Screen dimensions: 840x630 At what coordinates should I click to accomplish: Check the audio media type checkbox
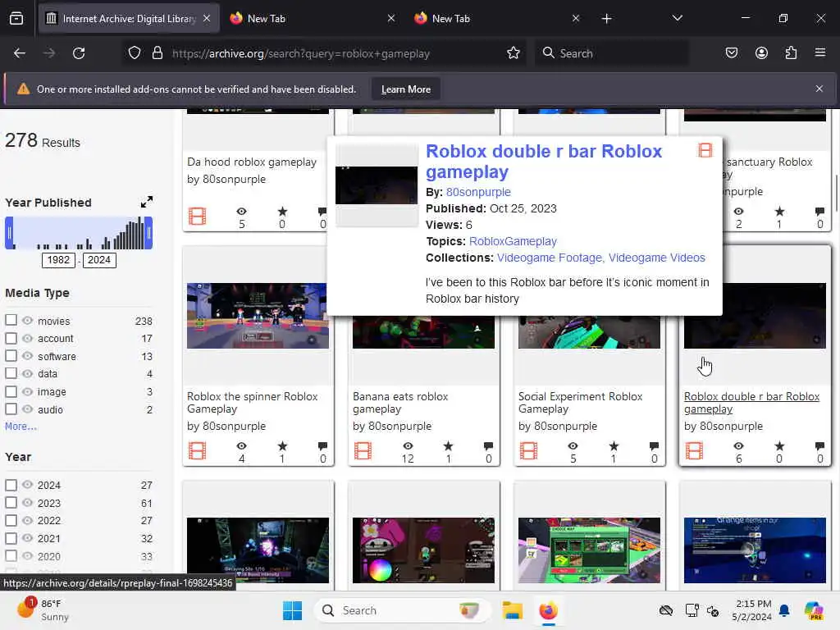click(x=11, y=409)
